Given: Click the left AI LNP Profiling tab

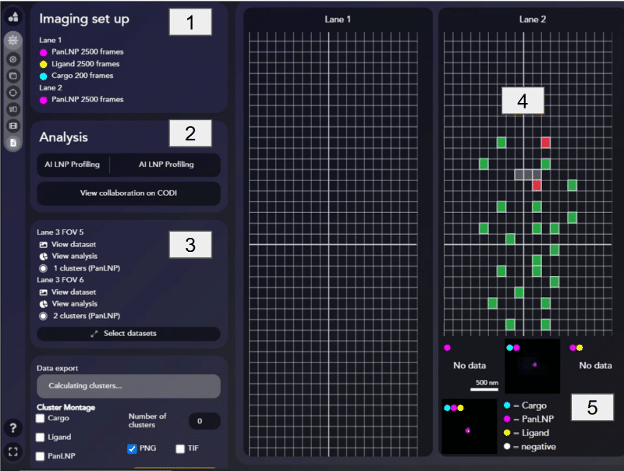Looking at the screenshot, I should coord(72,164).
